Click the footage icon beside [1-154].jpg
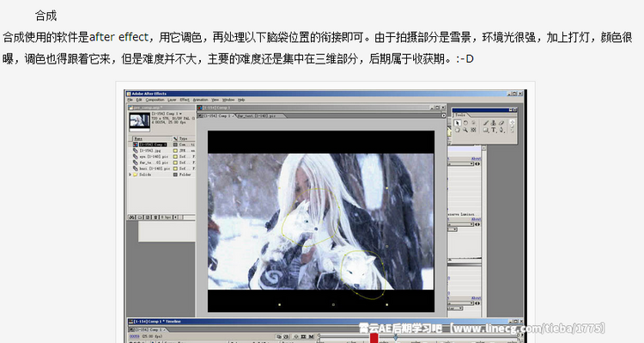Viewport: 644px width, 343px height. 136,150
